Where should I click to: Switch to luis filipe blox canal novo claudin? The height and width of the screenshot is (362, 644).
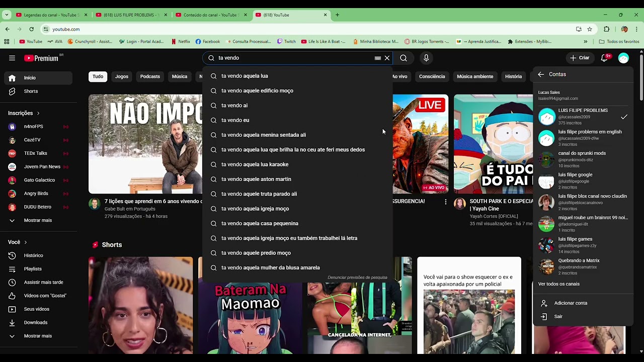tap(583, 202)
